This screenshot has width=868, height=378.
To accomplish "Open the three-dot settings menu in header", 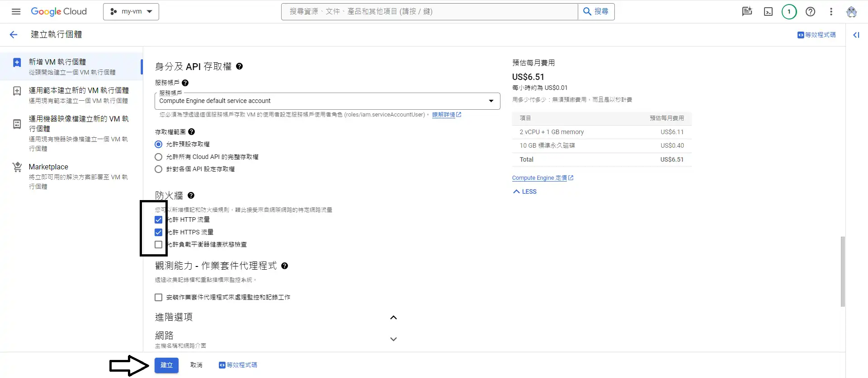I will click(x=831, y=12).
